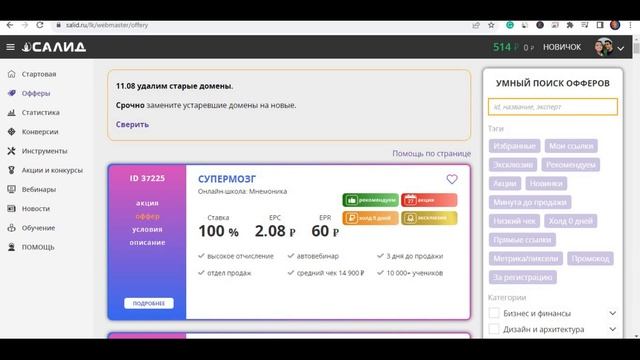Open the browser three-dot menu
Viewport: 640px width, 360px height.
click(x=630, y=25)
